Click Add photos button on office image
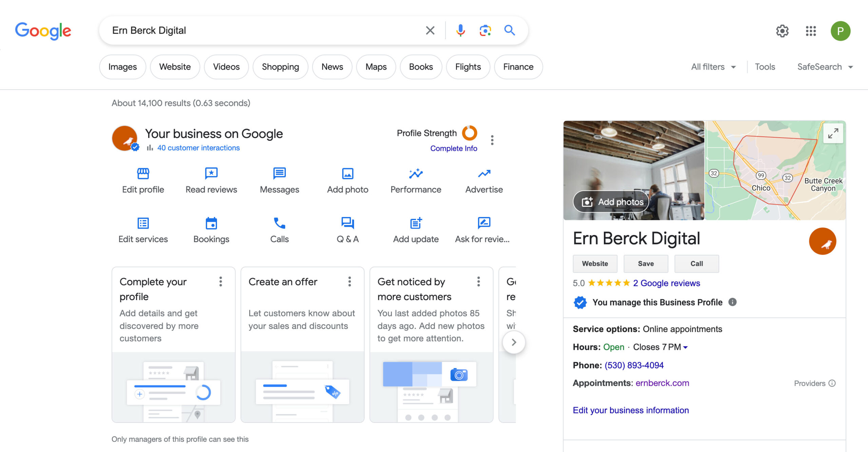This screenshot has height=452, width=868. (611, 202)
